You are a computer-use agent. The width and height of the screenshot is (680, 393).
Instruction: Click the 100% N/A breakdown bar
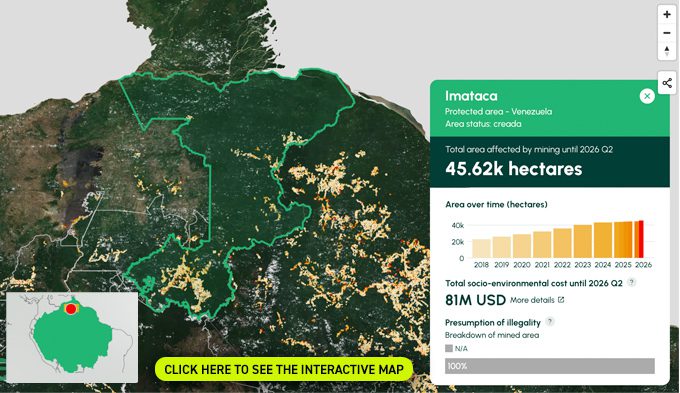pos(550,366)
